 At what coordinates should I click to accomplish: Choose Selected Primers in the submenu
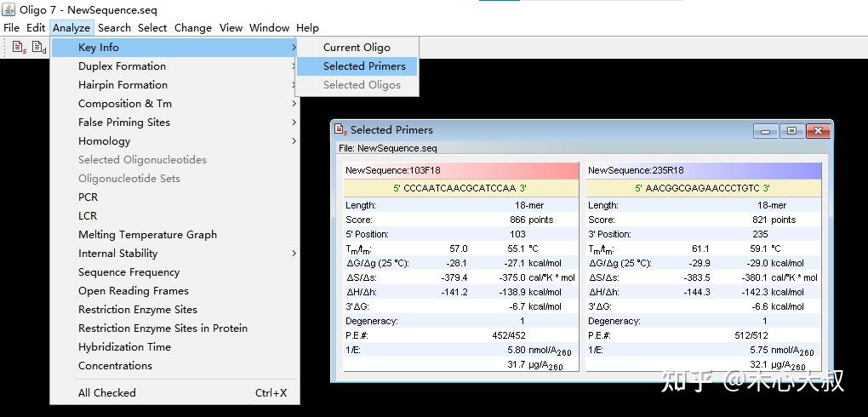(357, 66)
